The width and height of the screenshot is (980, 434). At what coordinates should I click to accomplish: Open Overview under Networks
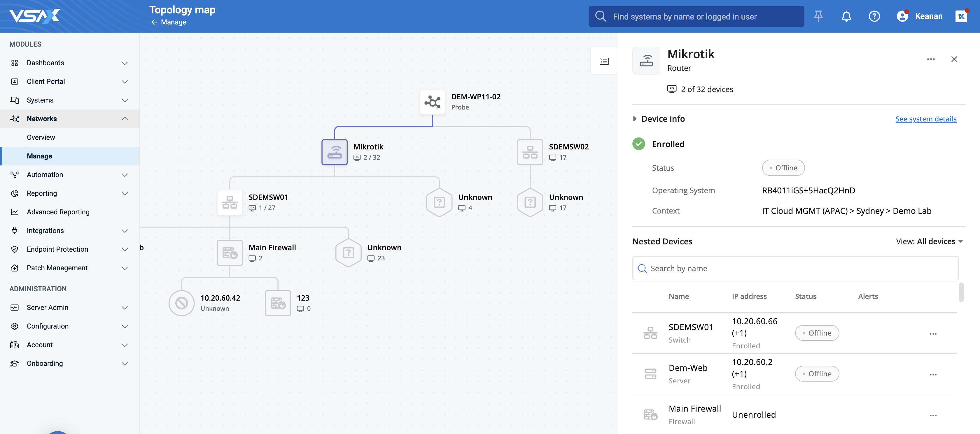41,137
